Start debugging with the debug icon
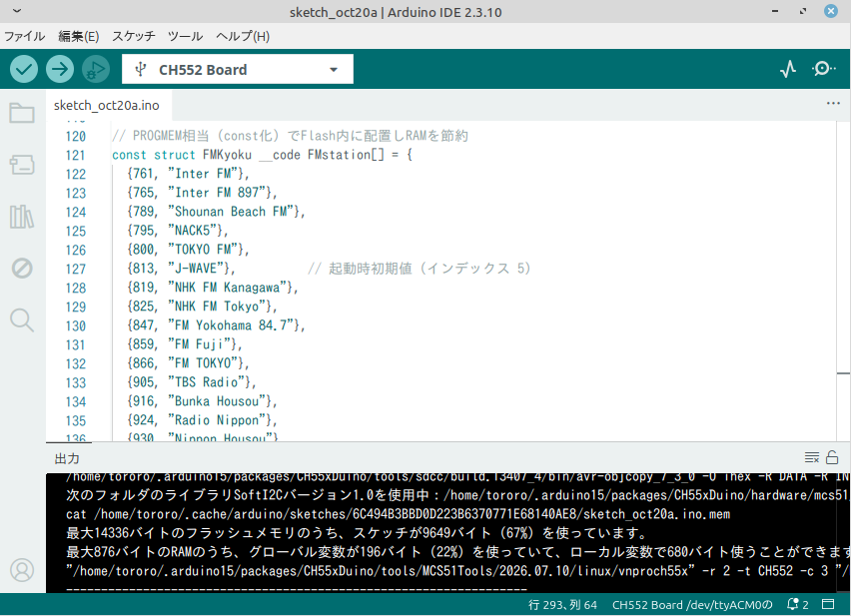 96,69
